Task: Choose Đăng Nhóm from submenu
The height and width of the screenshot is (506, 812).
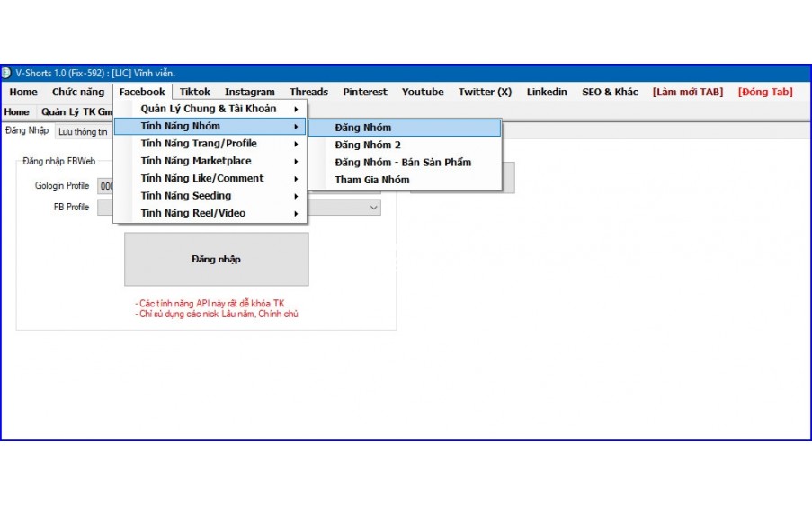Action: (x=405, y=128)
